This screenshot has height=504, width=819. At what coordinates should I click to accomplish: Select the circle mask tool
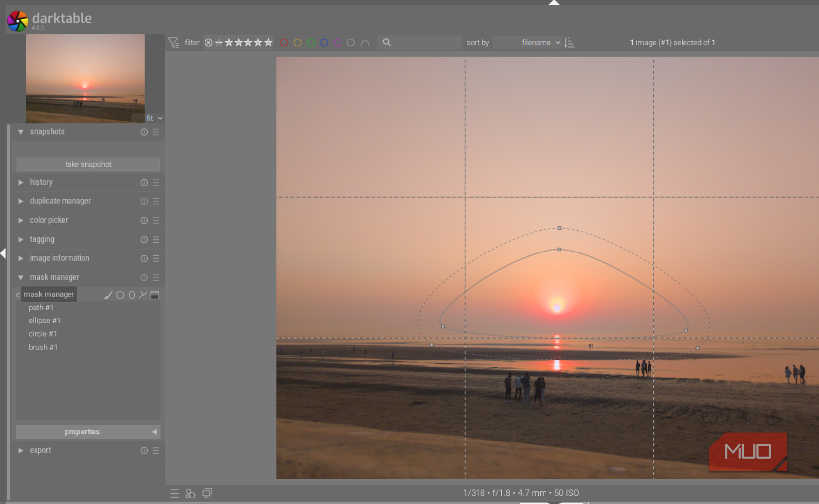[120, 295]
